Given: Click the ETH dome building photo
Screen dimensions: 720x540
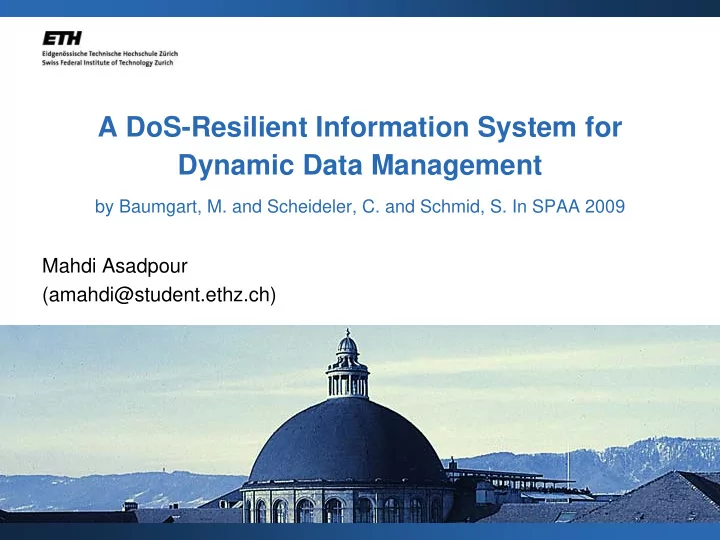Looking at the screenshot, I should [x=360, y=424].
